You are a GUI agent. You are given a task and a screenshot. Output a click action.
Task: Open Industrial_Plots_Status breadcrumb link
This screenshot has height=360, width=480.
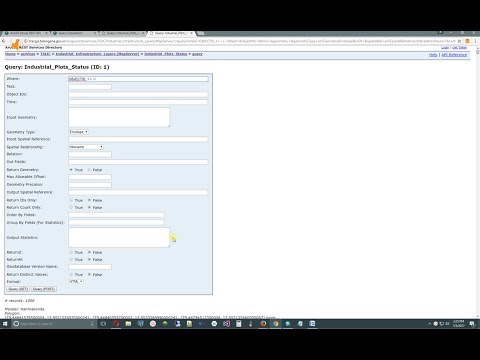pyautogui.click(x=166, y=54)
